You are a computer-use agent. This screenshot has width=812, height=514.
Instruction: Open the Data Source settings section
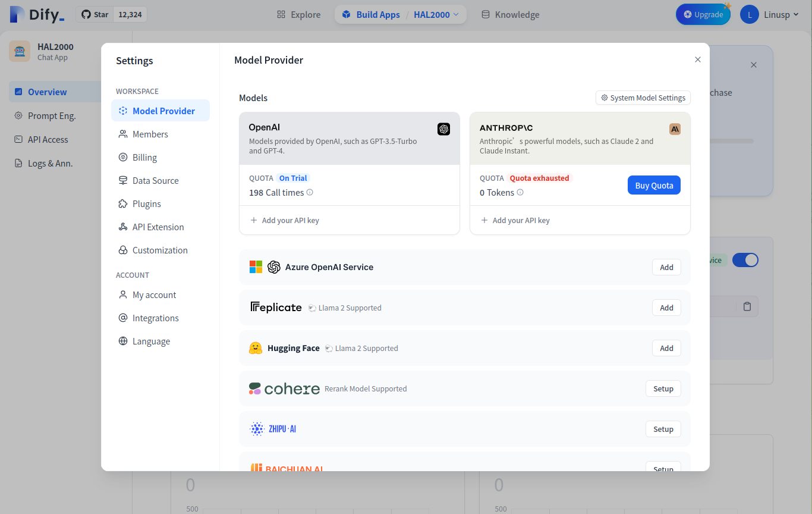[x=160, y=180]
